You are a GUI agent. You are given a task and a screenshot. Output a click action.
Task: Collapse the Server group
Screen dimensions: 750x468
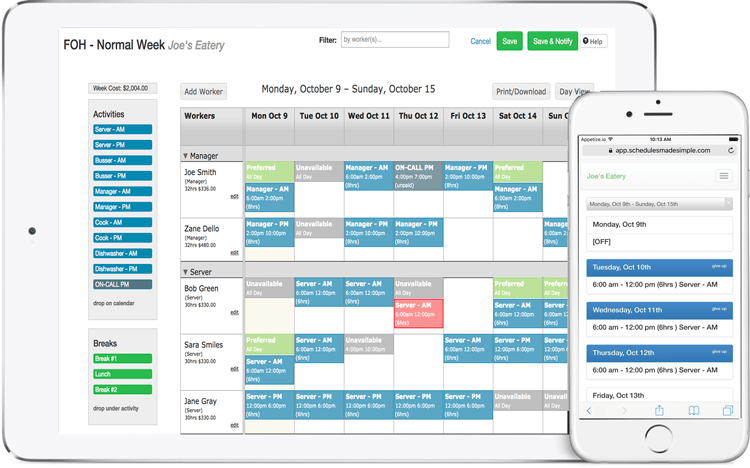tap(185, 272)
